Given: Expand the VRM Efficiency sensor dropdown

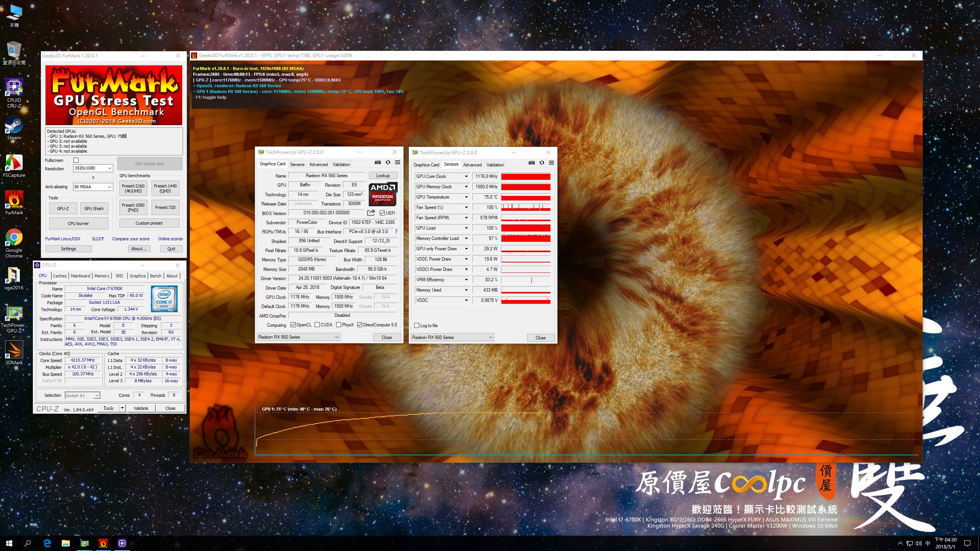Looking at the screenshot, I should coord(466,280).
